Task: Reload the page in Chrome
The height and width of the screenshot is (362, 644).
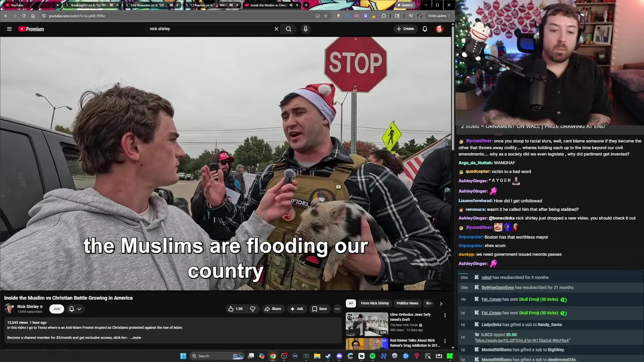Action: (24, 16)
